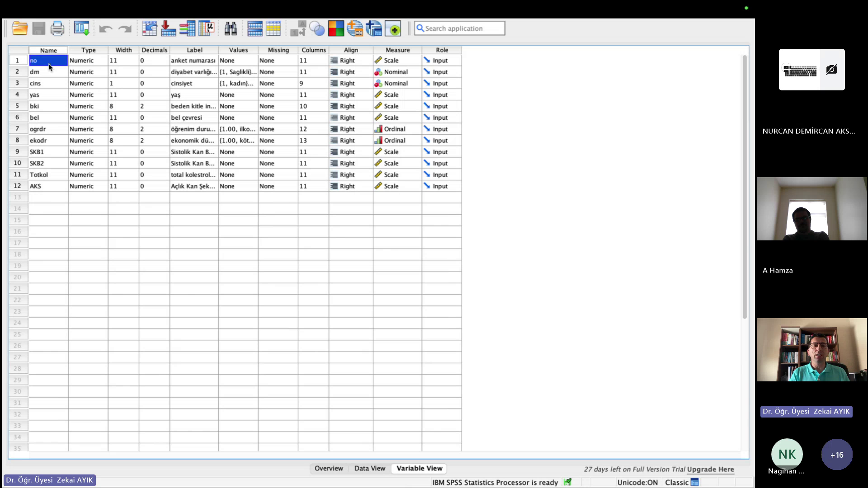
Task: Redo the last action
Action: click(125, 29)
